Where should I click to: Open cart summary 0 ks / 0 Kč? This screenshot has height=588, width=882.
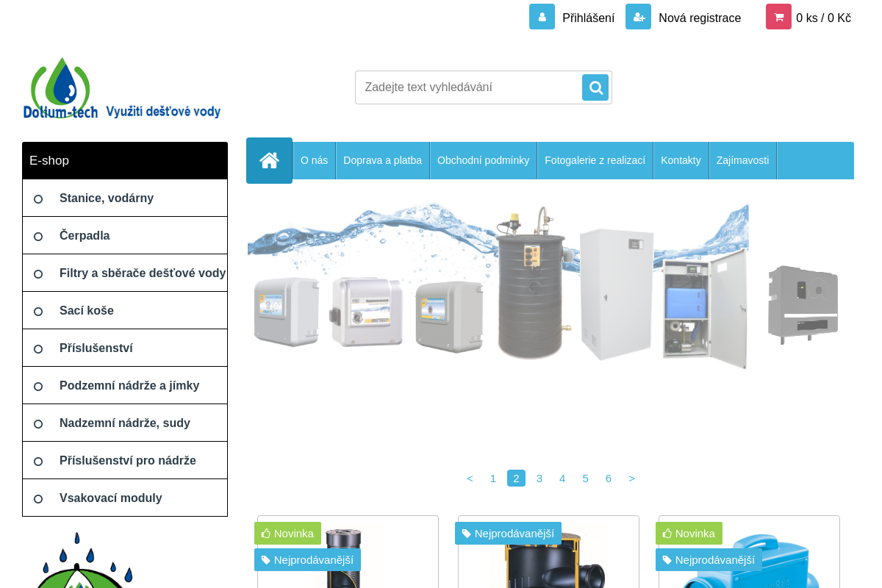pos(823,18)
